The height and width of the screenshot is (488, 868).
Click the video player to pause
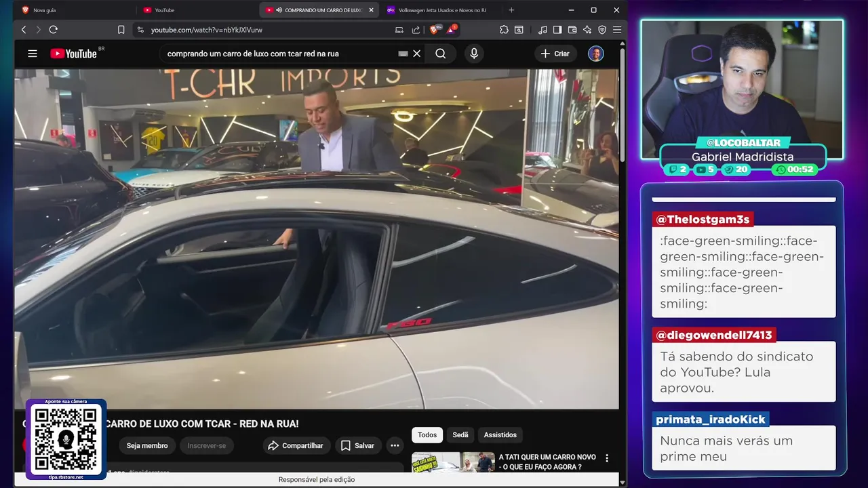(x=317, y=239)
